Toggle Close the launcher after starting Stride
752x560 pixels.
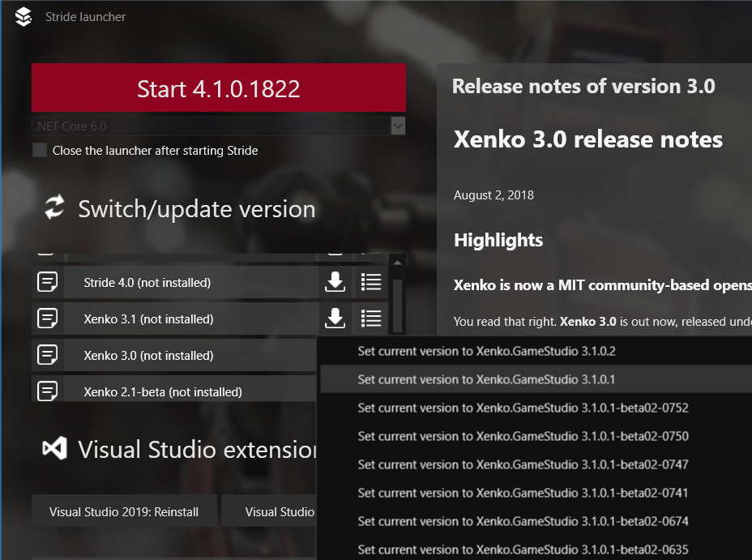point(40,151)
